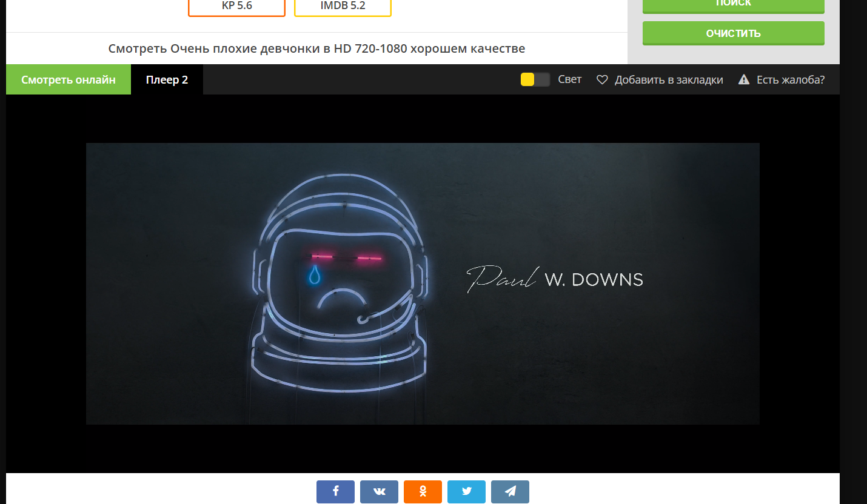Click Добавить в закладки link

tap(669, 79)
